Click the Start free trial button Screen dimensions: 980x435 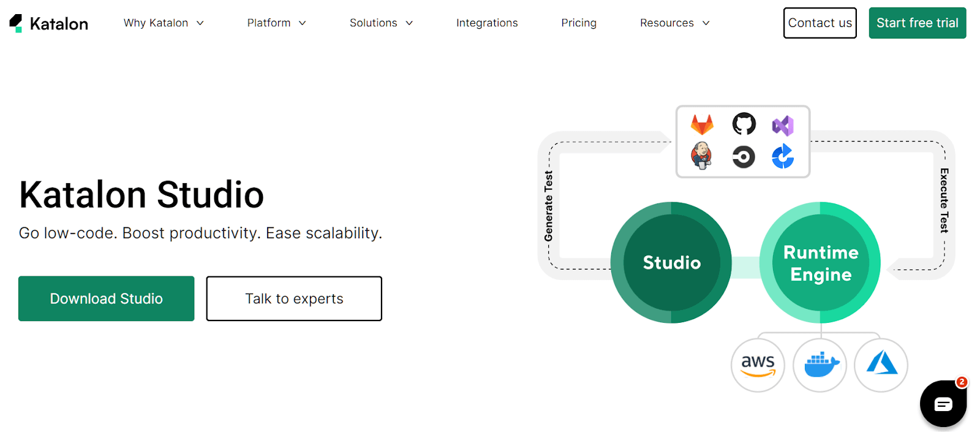point(917,23)
